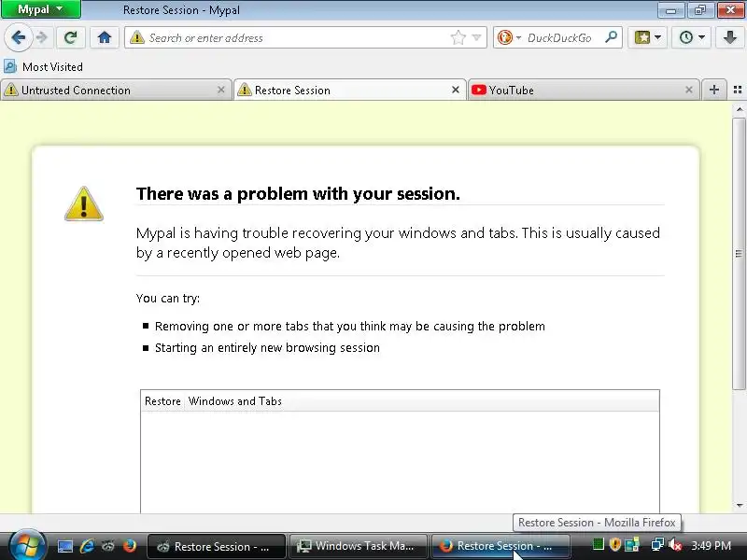
Task: Click the window title 'Restore Session - Mypal'
Action: click(x=181, y=10)
